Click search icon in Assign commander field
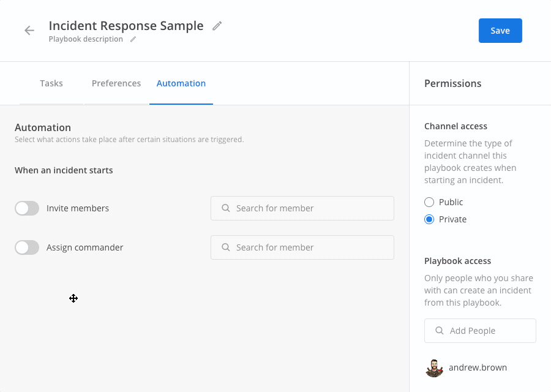This screenshot has width=551, height=392. coord(226,247)
